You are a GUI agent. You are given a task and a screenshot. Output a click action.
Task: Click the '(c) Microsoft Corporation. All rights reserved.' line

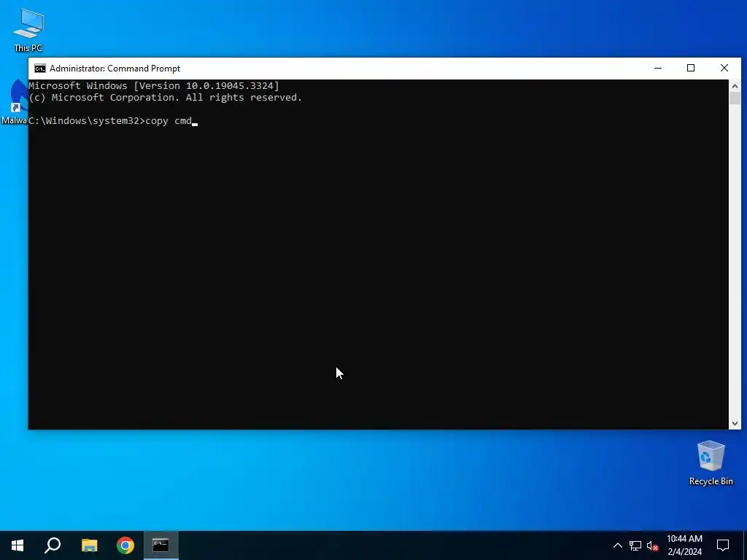[x=166, y=98]
